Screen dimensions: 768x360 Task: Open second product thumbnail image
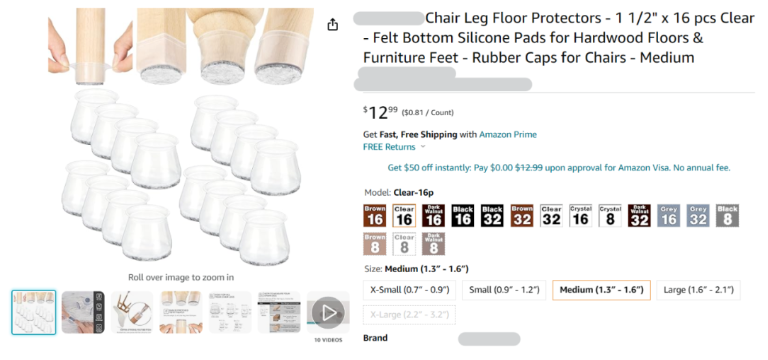point(83,312)
